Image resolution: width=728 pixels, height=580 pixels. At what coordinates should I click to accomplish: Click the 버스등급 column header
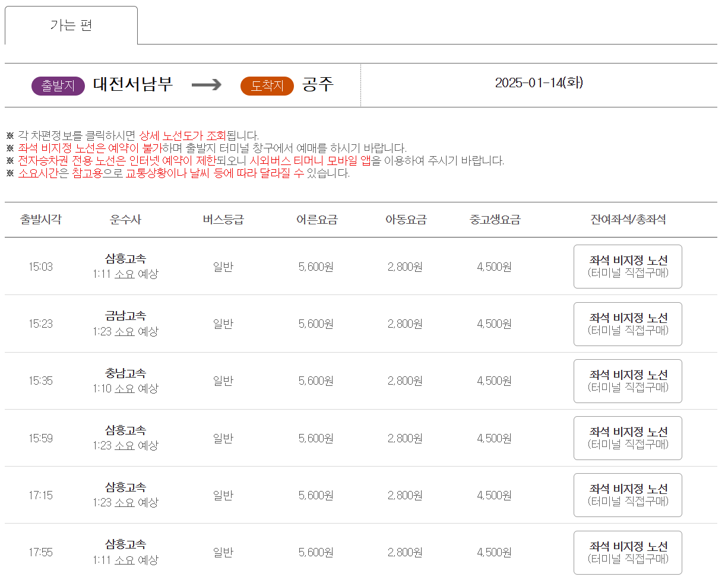[223, 220]
